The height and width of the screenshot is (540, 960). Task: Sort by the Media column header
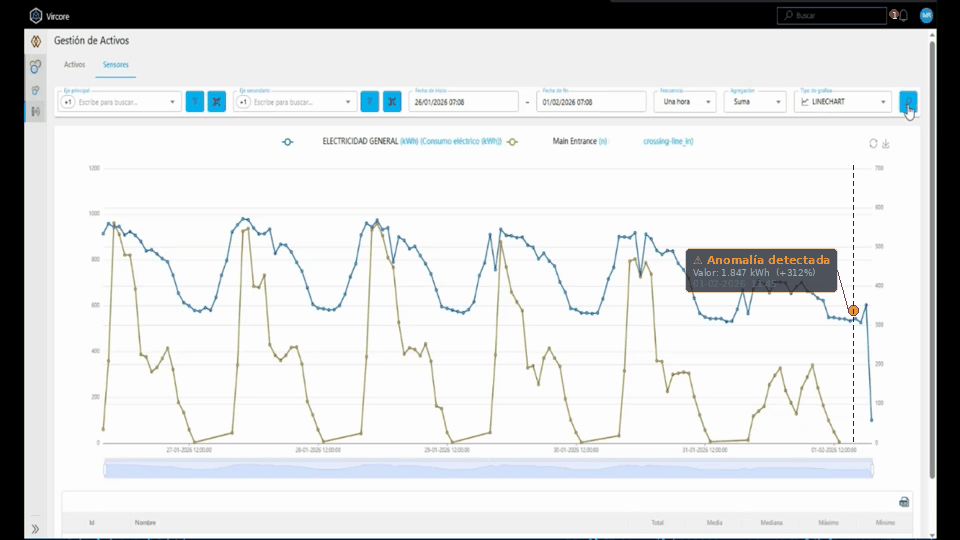714,523
